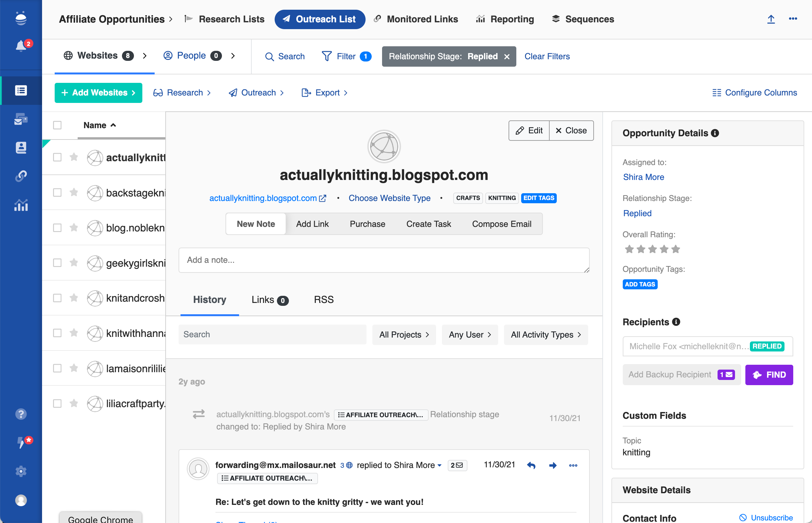Open the sidebar settings gear

(x=21, y=471)
